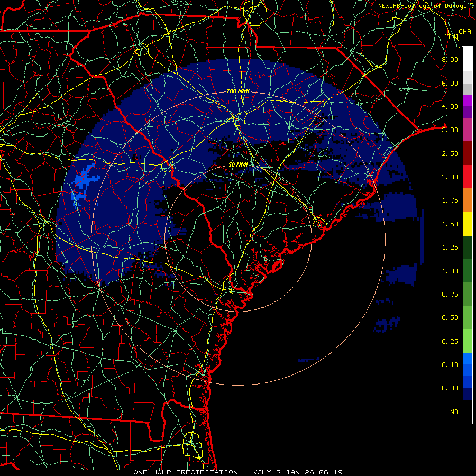Click the 8.00 legend value
Image resolution: width=476 pixels, height=476 pixels.
tap(450, 59)
